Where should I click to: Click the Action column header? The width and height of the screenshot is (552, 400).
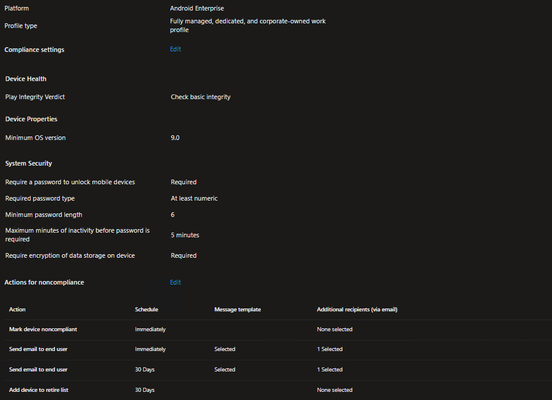coord(17,310)
